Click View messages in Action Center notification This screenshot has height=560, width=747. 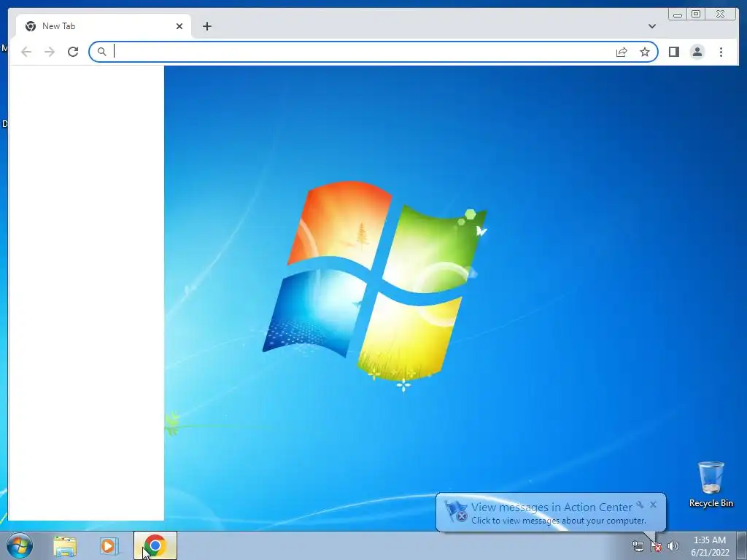[x=551, y=507]
